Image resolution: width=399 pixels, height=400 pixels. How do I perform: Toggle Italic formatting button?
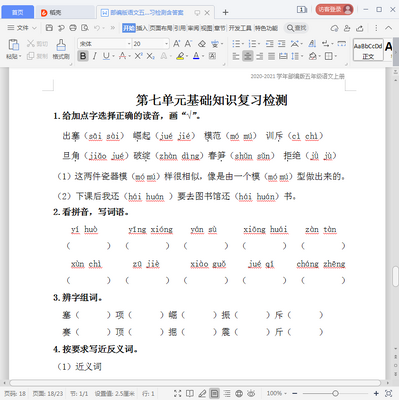pyautogui.click(x=95, y=56)
